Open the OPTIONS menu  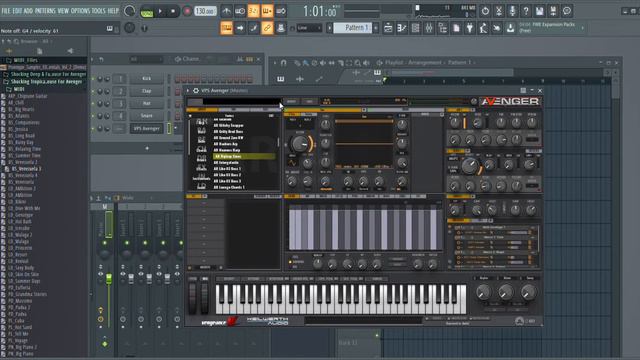pyautogui.click(x=80, y=11)
